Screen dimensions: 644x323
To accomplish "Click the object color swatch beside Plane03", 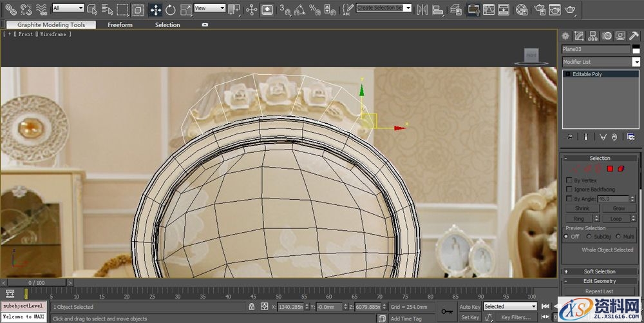I will [x=636, y=49].
